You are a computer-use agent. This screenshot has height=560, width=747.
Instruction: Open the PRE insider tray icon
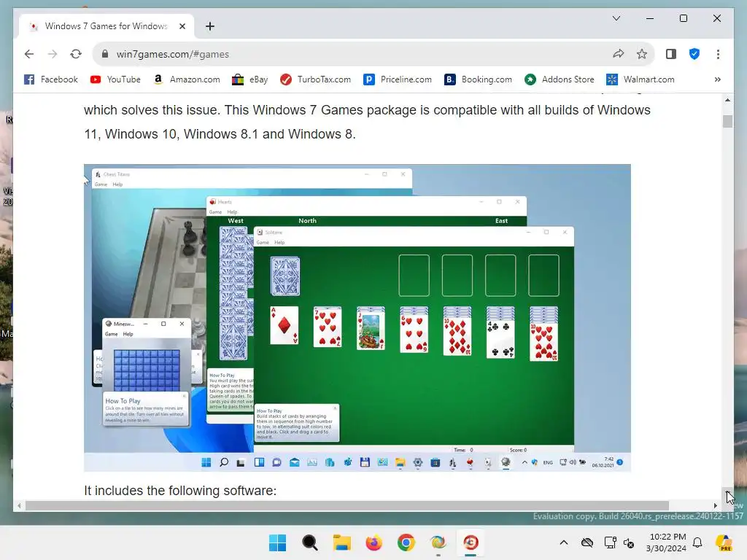click(724, 542)
